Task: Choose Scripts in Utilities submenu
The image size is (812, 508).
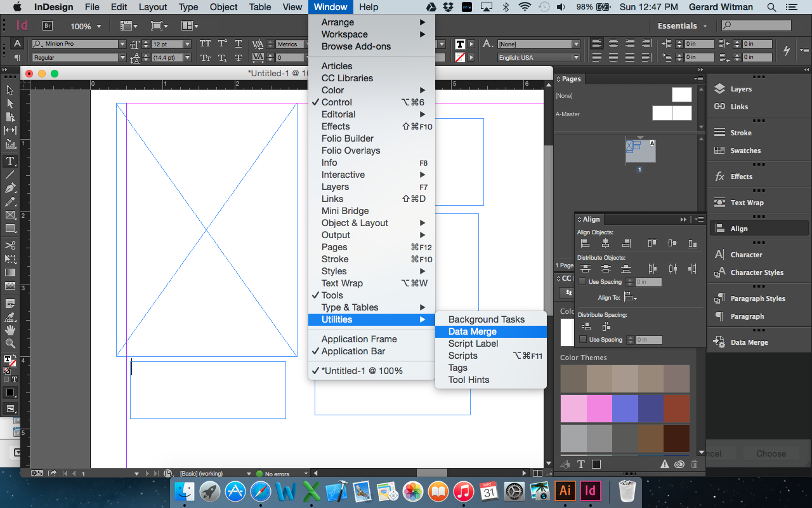Action: (491, 356)
